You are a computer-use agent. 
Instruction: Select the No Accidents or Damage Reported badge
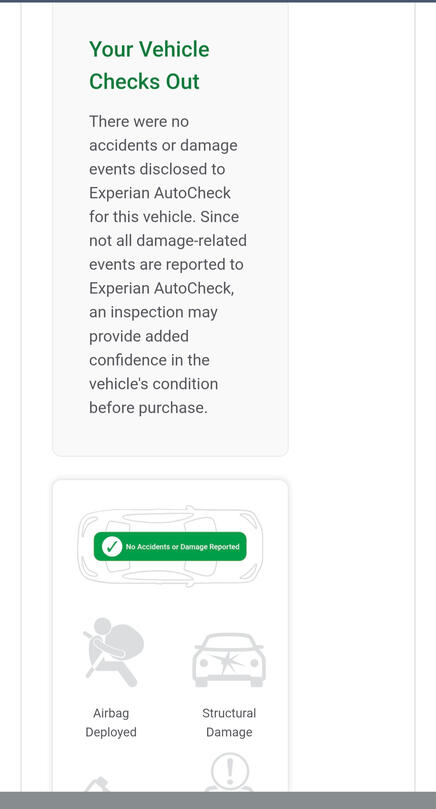170,546
